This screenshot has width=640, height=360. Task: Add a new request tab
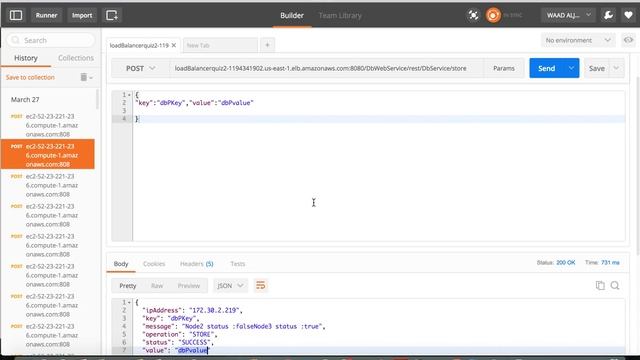click(x=267, y=45)
